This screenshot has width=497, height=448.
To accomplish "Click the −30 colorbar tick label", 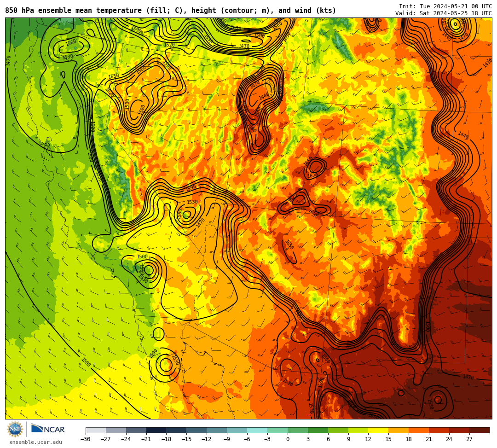I will [x=86, y=439].
